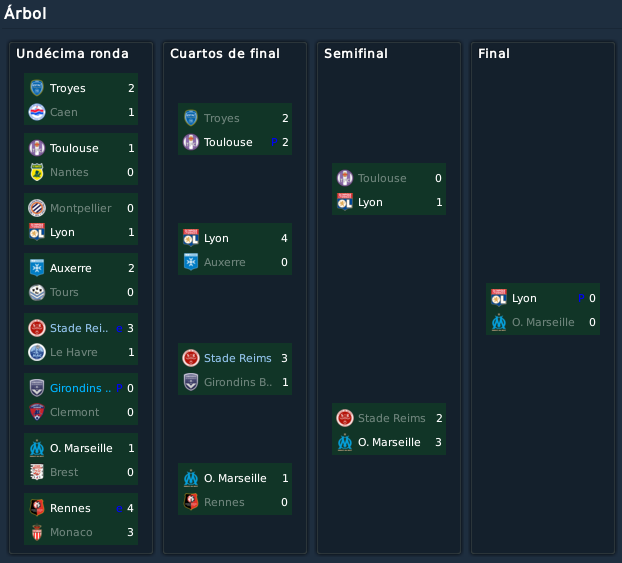The width and height of the screenshot is (622, 563).
Task: Click the Nantes yellow crest icon
Action: (37, 172)
